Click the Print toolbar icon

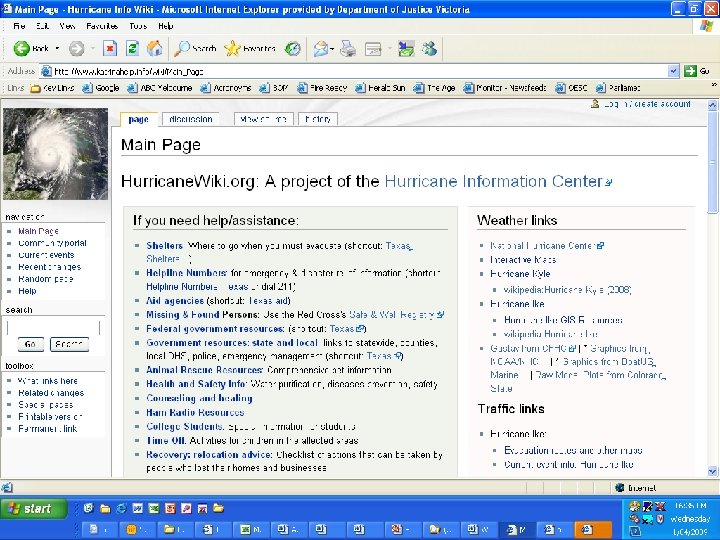[x=348, y=48]
